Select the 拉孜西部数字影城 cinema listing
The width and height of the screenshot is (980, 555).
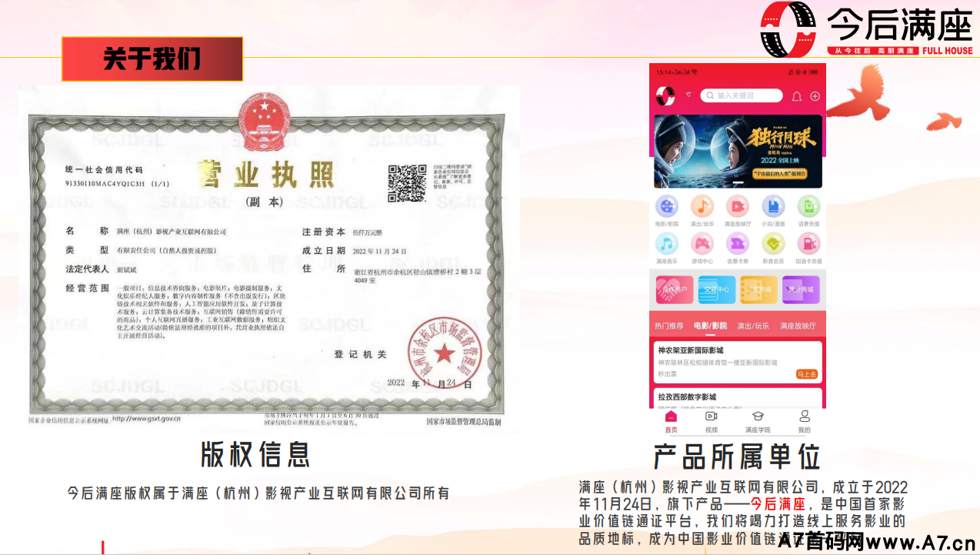click(738, 397)
